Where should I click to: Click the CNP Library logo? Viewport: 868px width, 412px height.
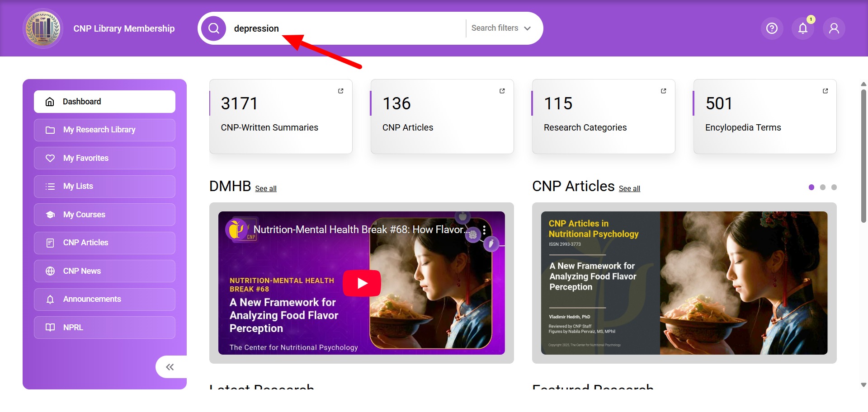(43, 28)
